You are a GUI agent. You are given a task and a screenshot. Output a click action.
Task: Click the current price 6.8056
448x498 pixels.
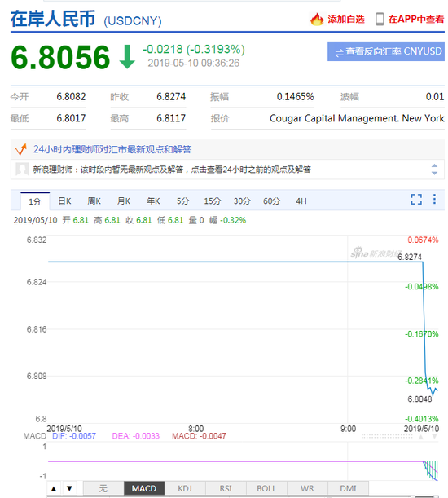(x=60, y=57)
